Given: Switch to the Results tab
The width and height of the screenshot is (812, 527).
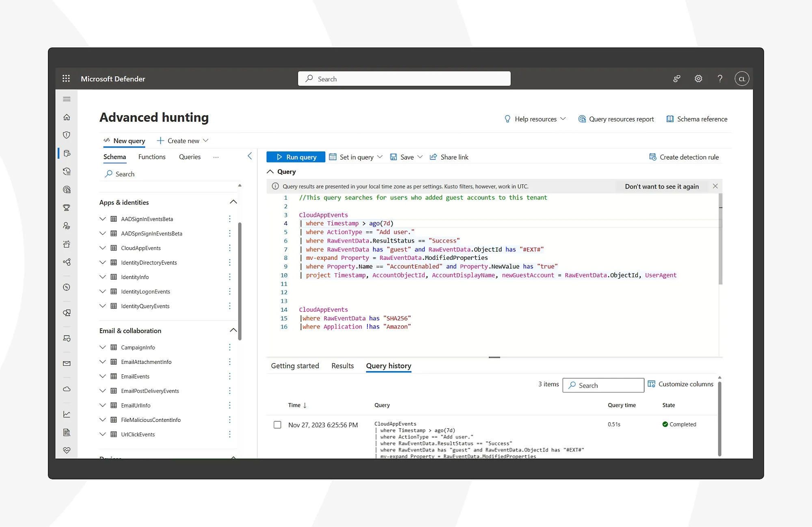Looking at the screenshot, I should click(x=342, y=366).
